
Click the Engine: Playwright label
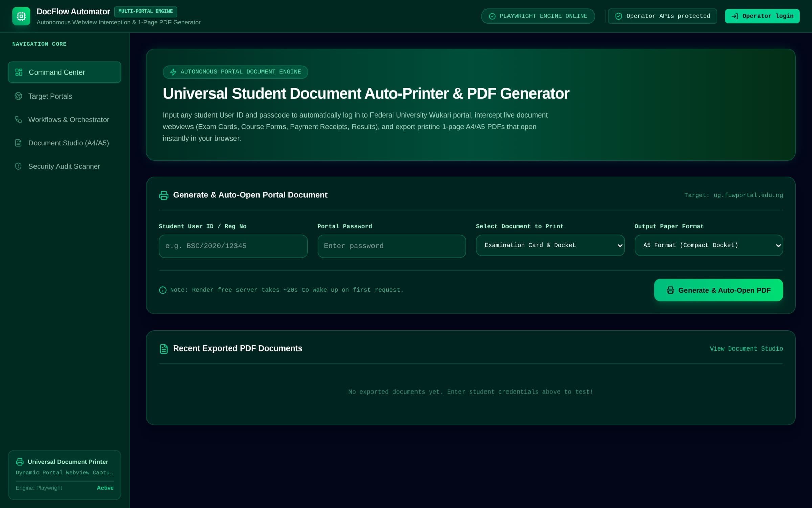tap(39, 488)
